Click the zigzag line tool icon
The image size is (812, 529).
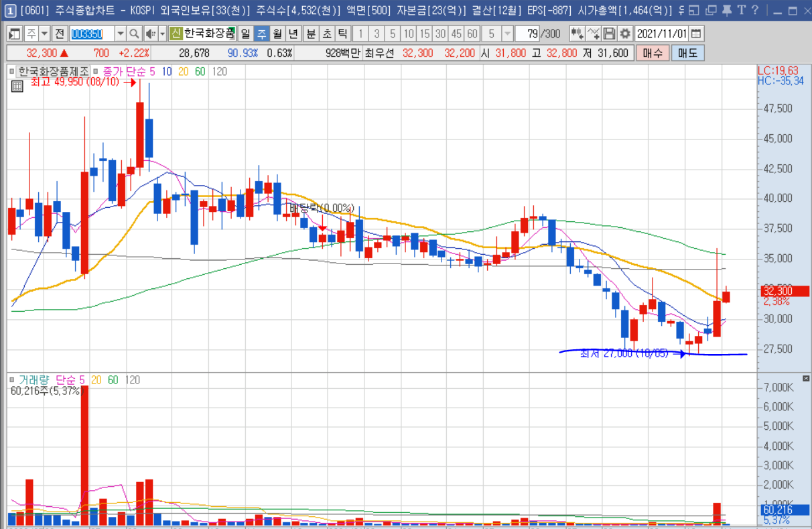[x=593, y=34]
